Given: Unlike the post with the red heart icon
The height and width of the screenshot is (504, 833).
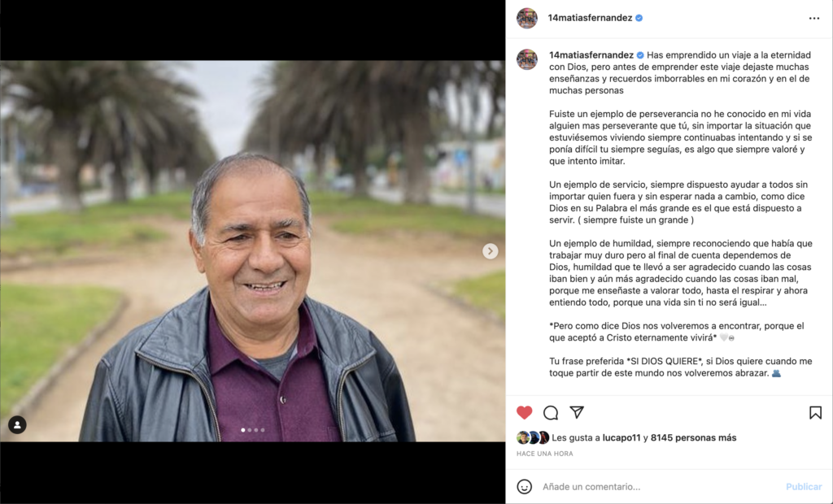Looking at the screenshot, I should click(x=524, y=413).
